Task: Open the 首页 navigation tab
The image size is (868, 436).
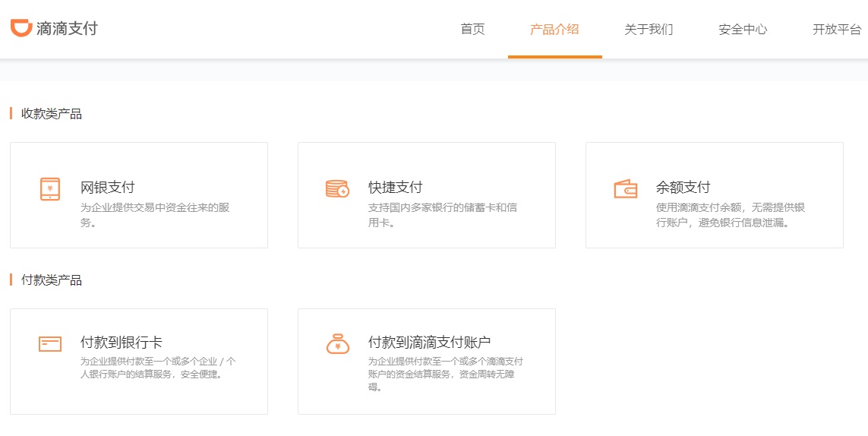Action: (x=473, y=30)
